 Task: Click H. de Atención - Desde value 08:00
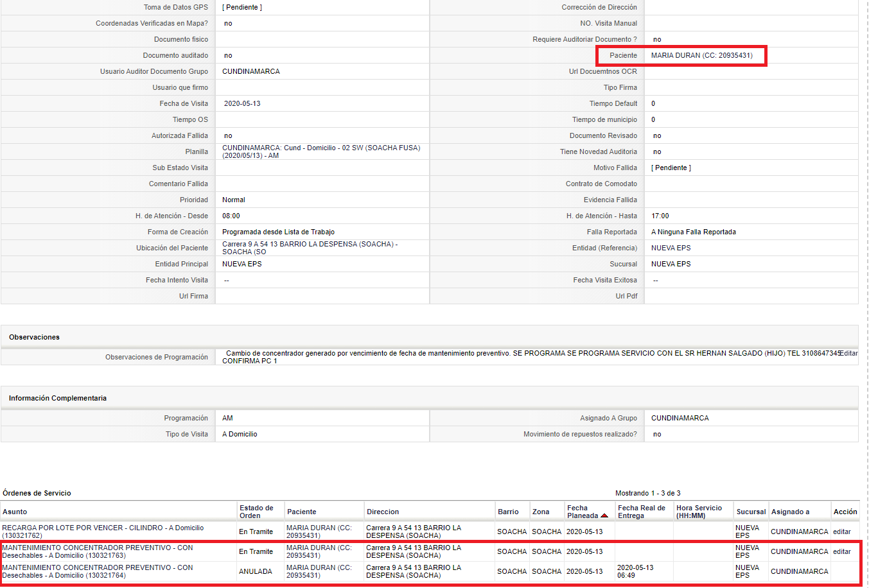point(231,216)
